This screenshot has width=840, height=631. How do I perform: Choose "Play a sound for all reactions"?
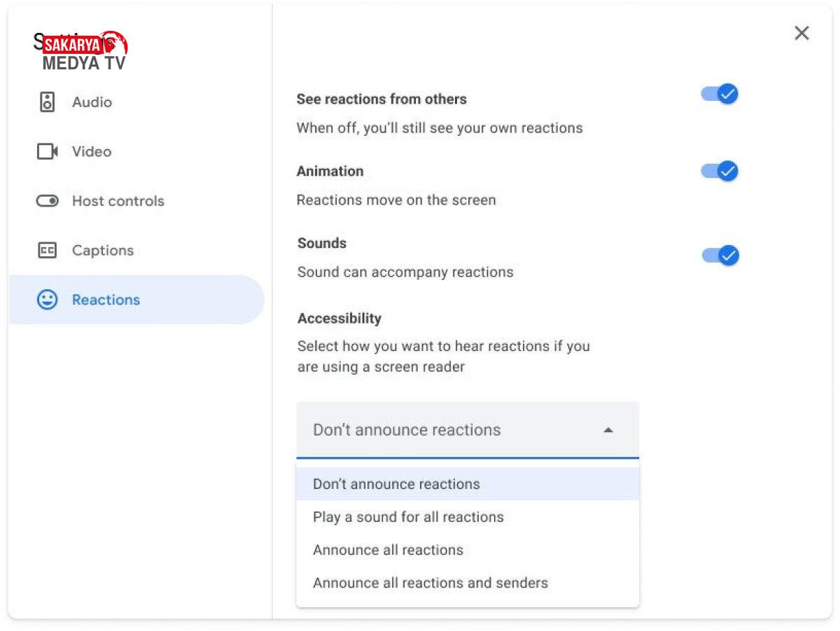pos(408,517)
